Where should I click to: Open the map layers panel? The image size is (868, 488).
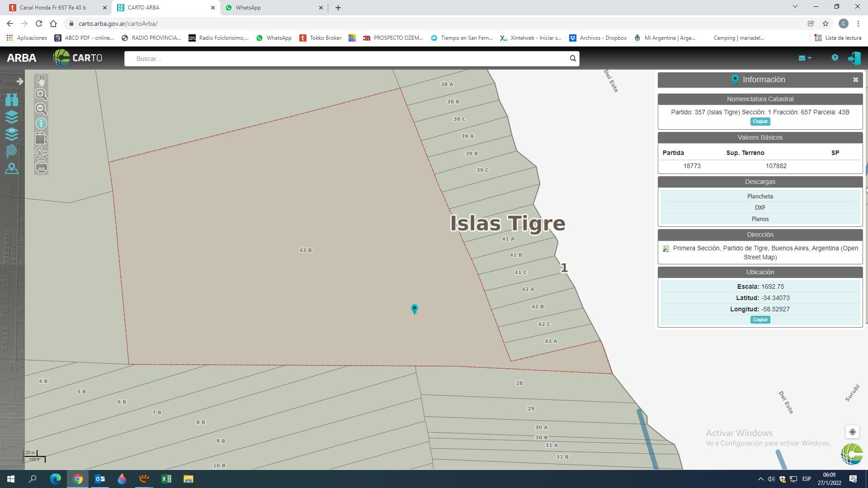[x=12, y=117]
